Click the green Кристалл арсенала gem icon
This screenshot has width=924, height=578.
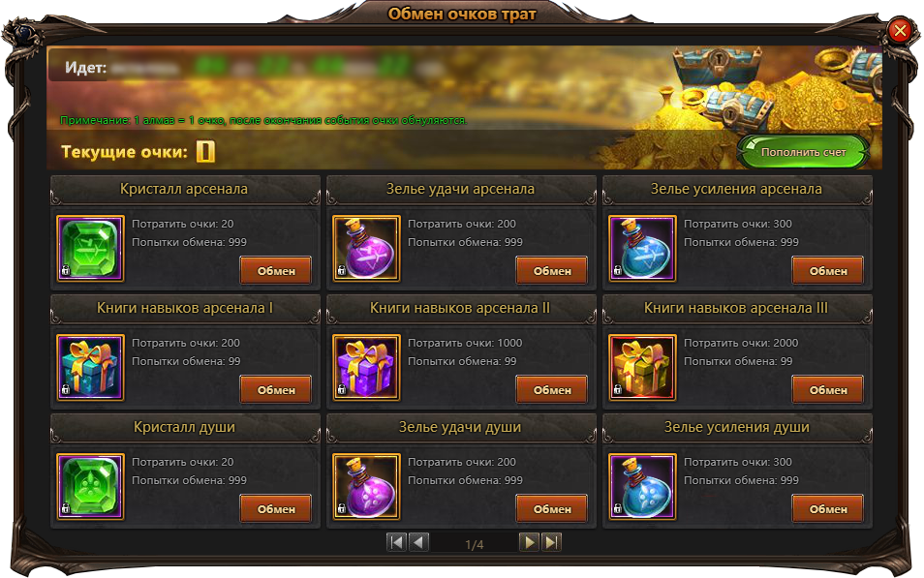click(90, 248)
